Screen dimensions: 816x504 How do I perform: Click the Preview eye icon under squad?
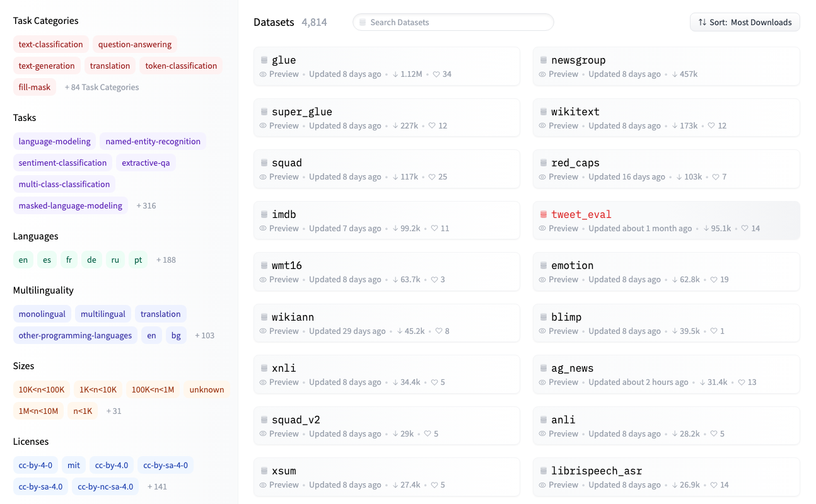tap(264, 177)
